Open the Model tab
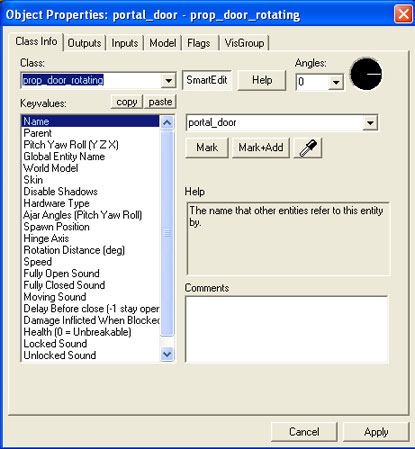The image size is (415, 449). coord(163,43)
